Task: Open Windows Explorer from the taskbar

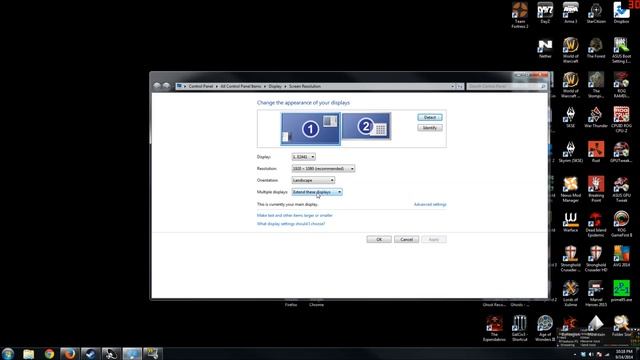Action: coord(28,354)
